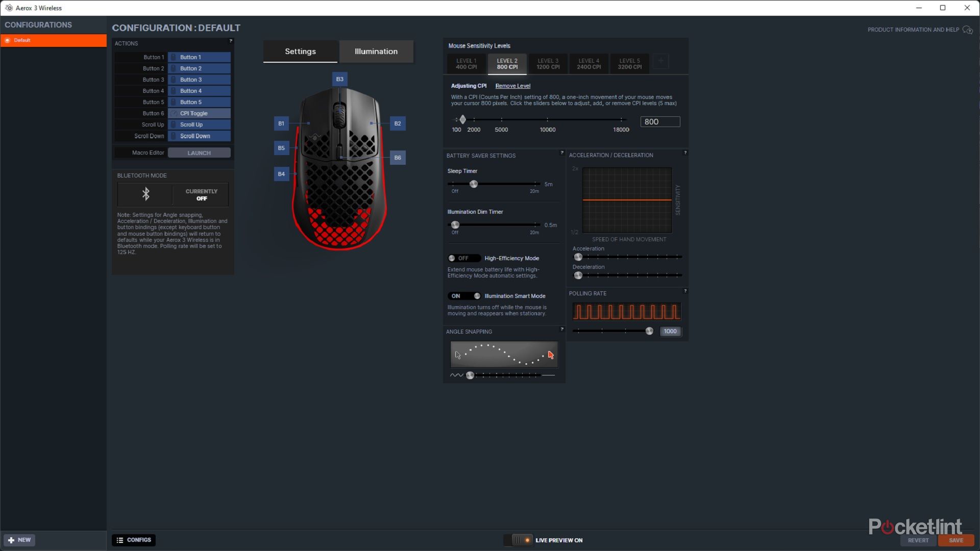Click the 800 CPI value input field
This screenshot has width=980, height=551.
[660, 121]
